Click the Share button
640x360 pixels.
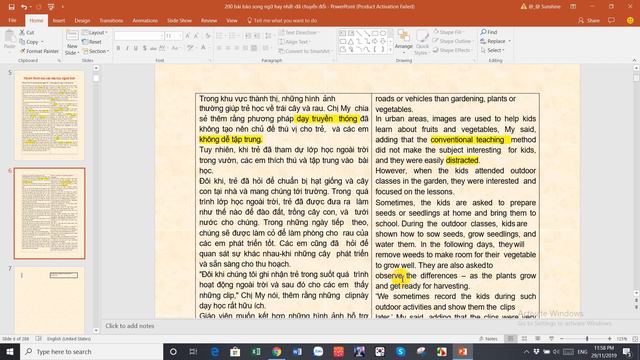point(589,20)
